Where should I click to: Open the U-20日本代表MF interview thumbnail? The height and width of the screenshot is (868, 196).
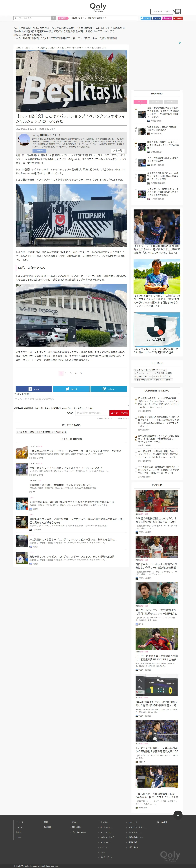click(x=157, y=227)
